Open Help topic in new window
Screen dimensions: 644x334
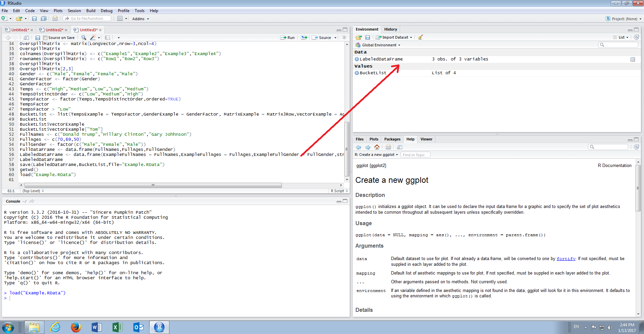[399, 147]
